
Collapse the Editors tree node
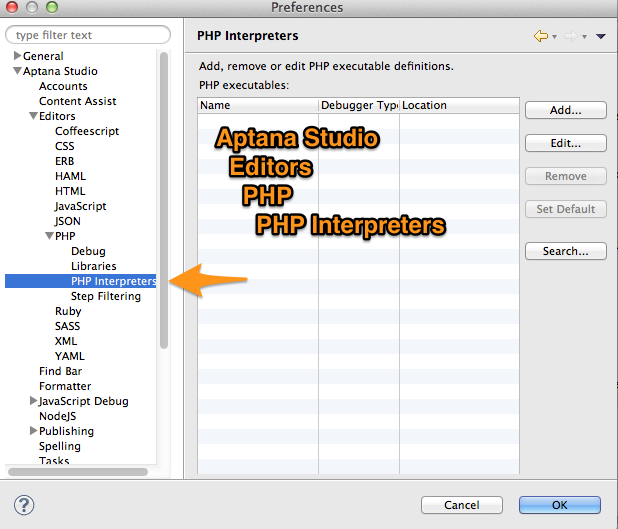pos(34,116)
